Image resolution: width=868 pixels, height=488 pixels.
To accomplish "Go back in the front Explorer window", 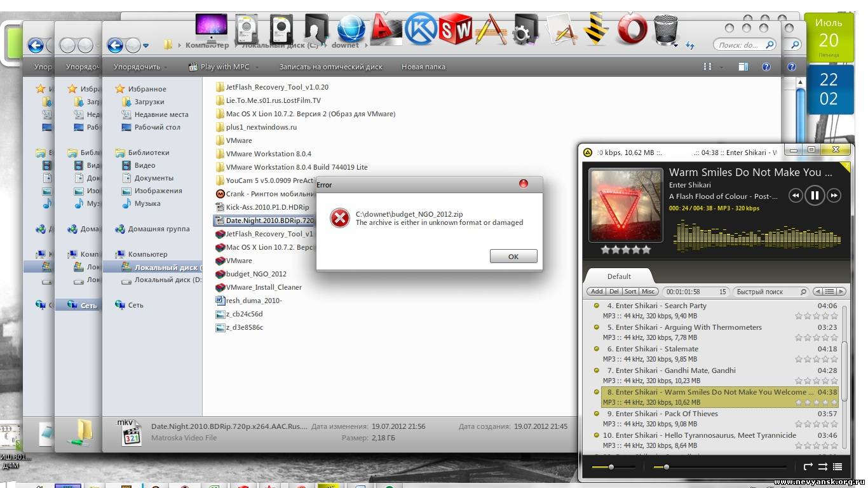I will click(x=115, y=45).
